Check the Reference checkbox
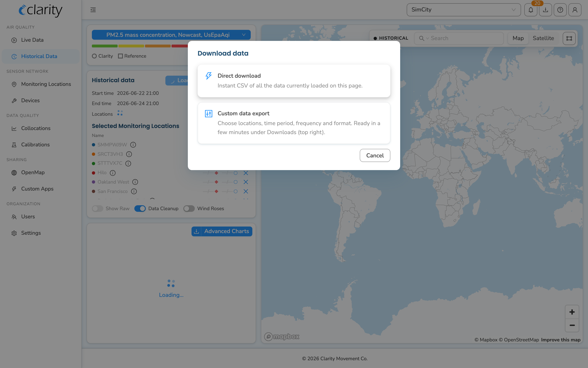 (x=120, y=56)
